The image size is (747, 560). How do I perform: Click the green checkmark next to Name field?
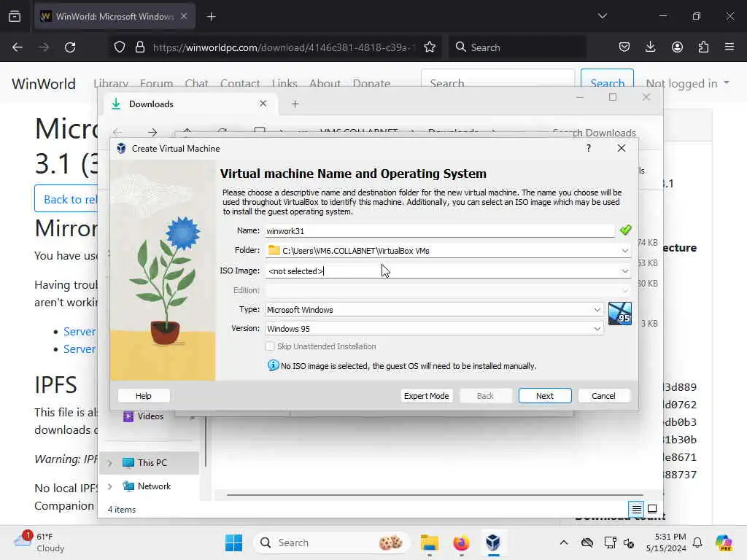[x=625, y=230]
